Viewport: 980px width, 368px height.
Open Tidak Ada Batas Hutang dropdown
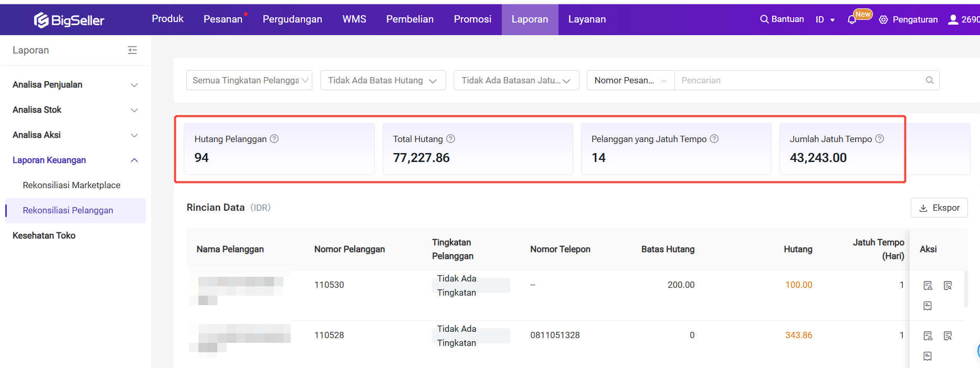click(x=383, y=80)
